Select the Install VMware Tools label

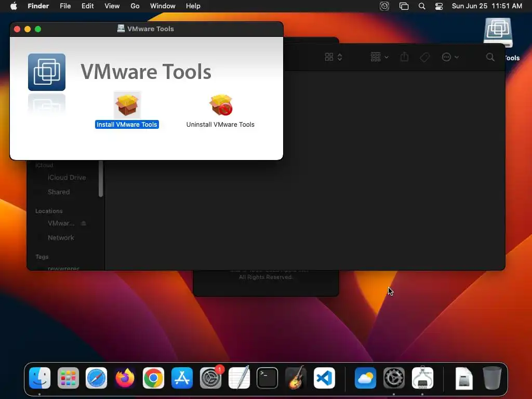(x=127, y=125)
